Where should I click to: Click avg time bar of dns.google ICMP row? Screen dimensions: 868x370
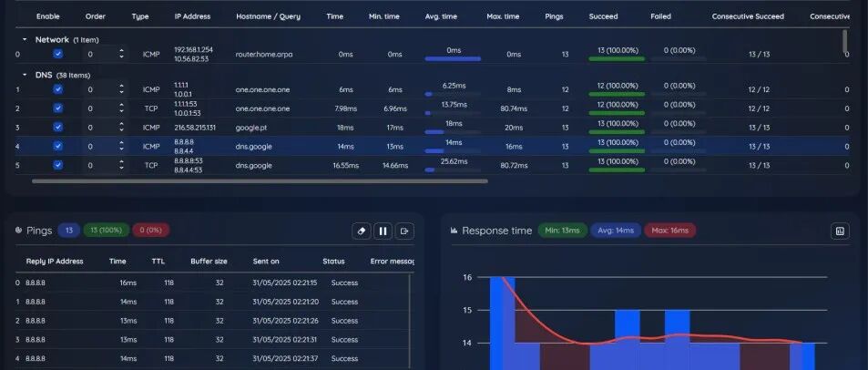pyautogui.click(x=453, y=150)
